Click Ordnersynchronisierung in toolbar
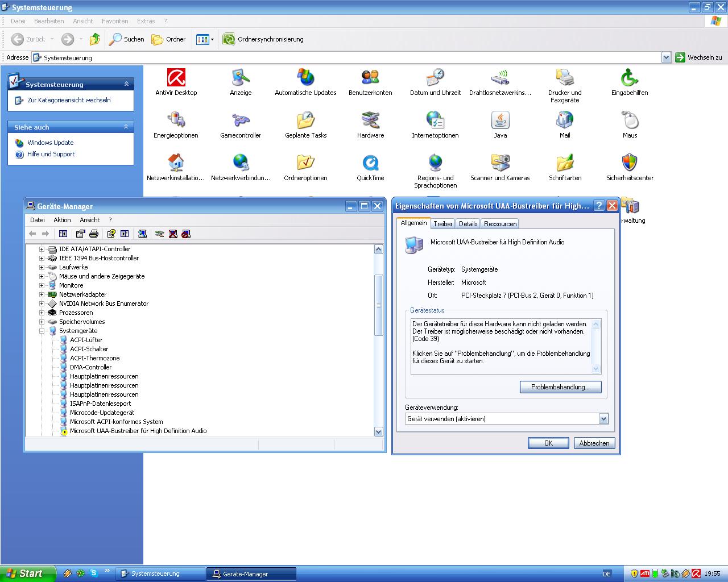This screenshot has height=582, width=728. 263,39
